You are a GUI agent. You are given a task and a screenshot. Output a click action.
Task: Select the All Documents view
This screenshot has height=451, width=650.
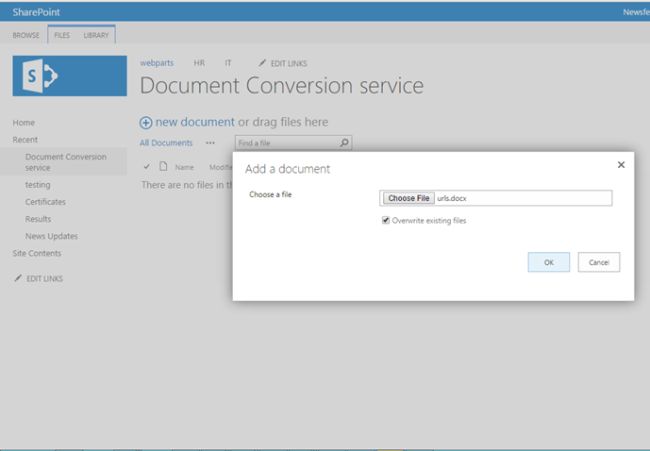point(166,143)
